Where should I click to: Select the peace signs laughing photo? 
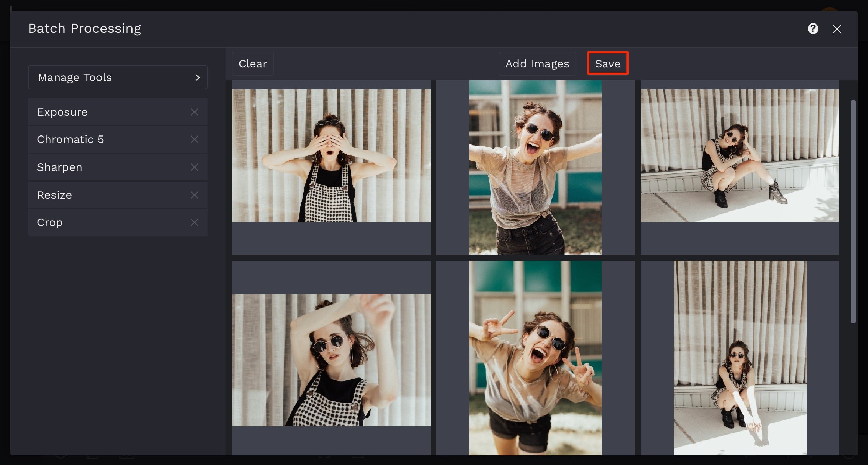[x=535, y=357]
